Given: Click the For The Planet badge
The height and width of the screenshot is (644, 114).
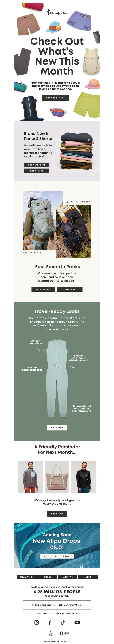Looking at the screenshot, I should [x=64, y=633].
